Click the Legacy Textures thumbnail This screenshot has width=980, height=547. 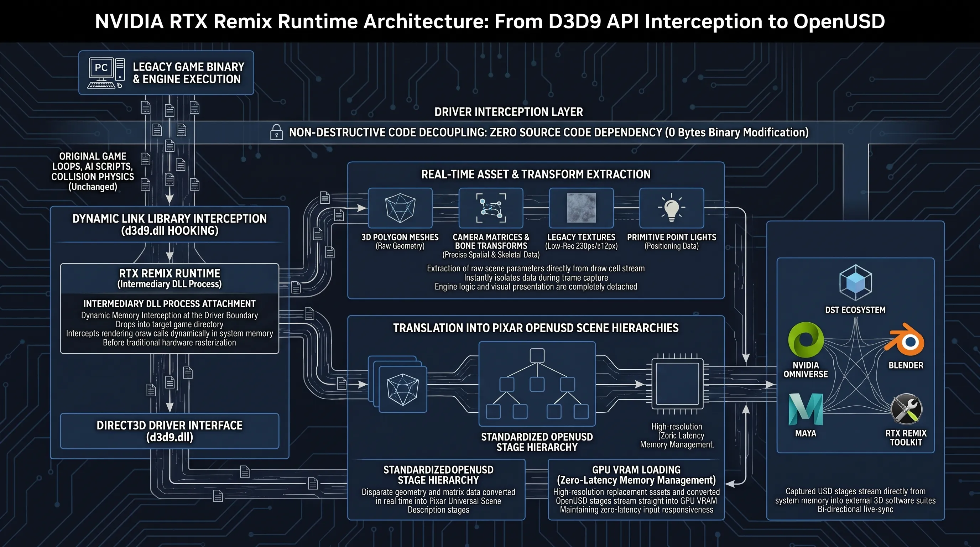point(581,208)
